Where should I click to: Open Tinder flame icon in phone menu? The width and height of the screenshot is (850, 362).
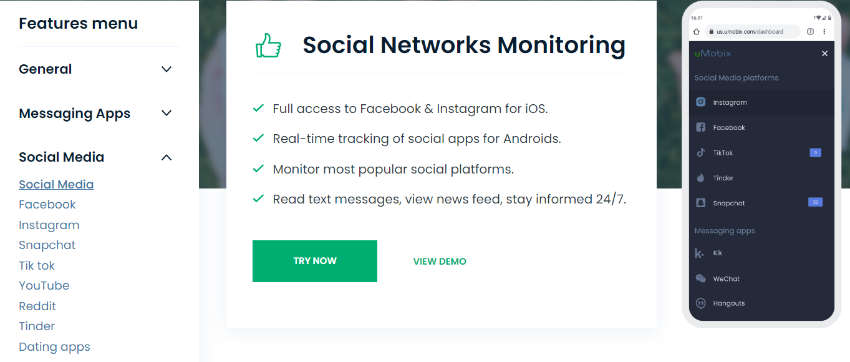coord(700,178)
